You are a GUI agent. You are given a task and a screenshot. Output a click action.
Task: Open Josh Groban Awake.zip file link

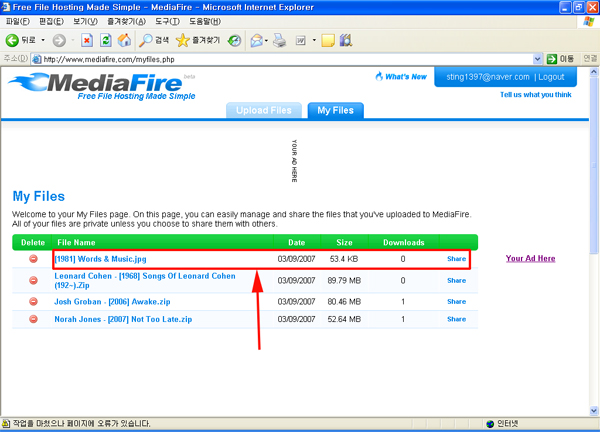[112, 302]
